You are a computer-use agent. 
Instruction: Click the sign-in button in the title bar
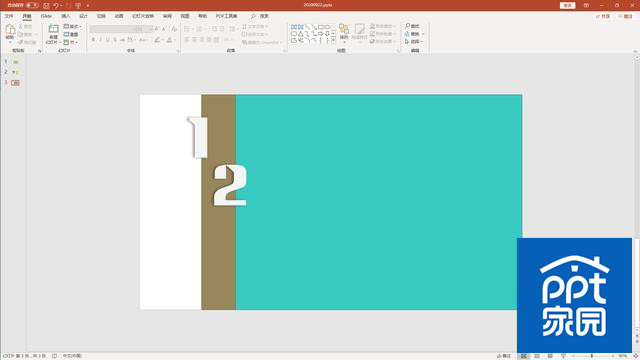point(567,5)
